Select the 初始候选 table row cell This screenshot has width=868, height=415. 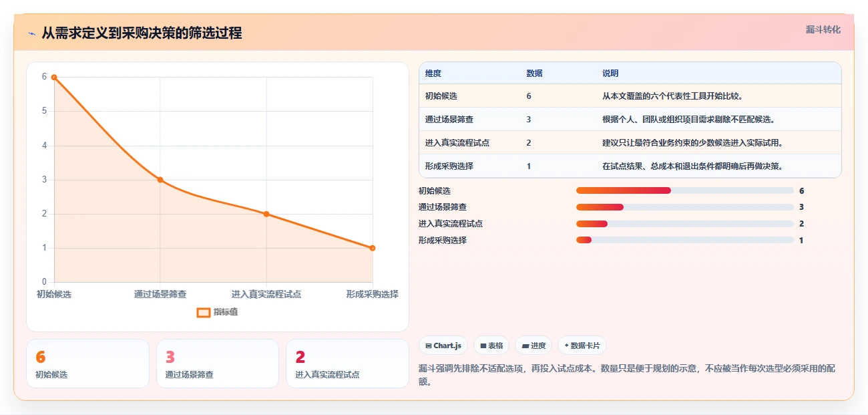tap(441, 96)
